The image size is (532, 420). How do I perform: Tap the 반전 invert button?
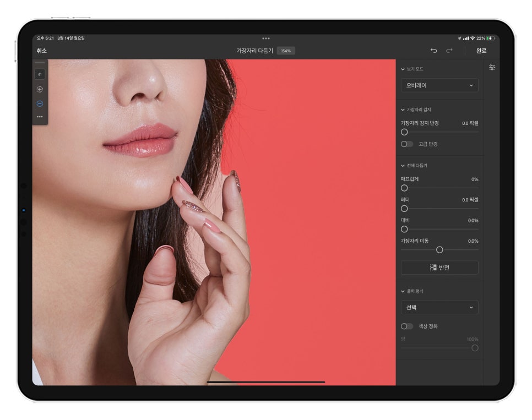pyautogui.click(x=439, y=268)
